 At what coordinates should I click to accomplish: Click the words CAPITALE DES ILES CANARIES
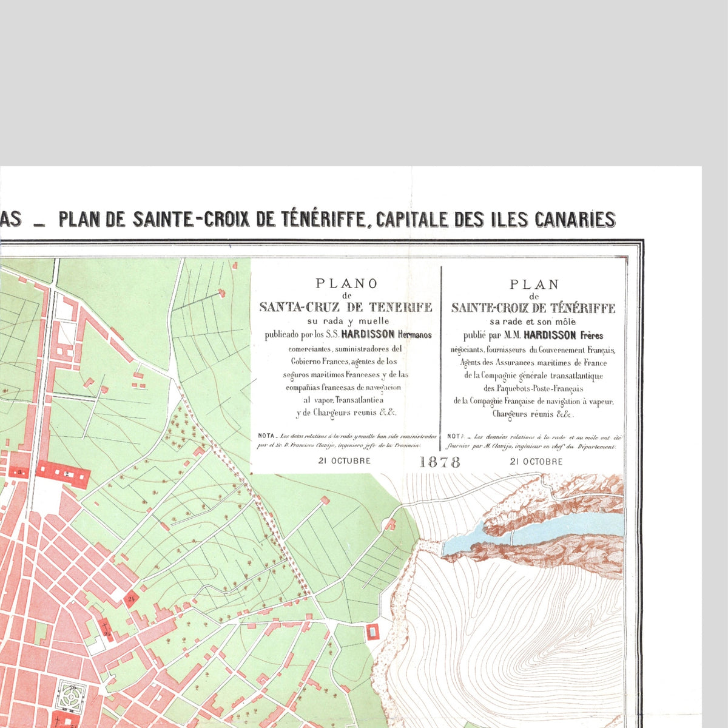[x=496, y=219]
